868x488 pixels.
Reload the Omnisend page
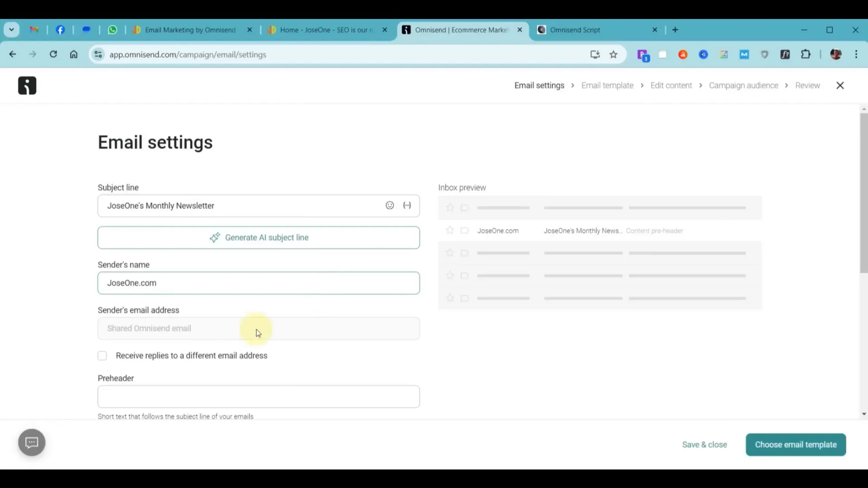pos(53,55)
